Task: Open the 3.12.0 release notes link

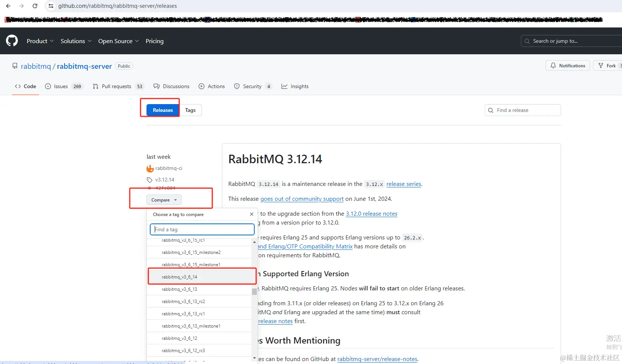Action: pyautogui.click(x=371, y=214)
